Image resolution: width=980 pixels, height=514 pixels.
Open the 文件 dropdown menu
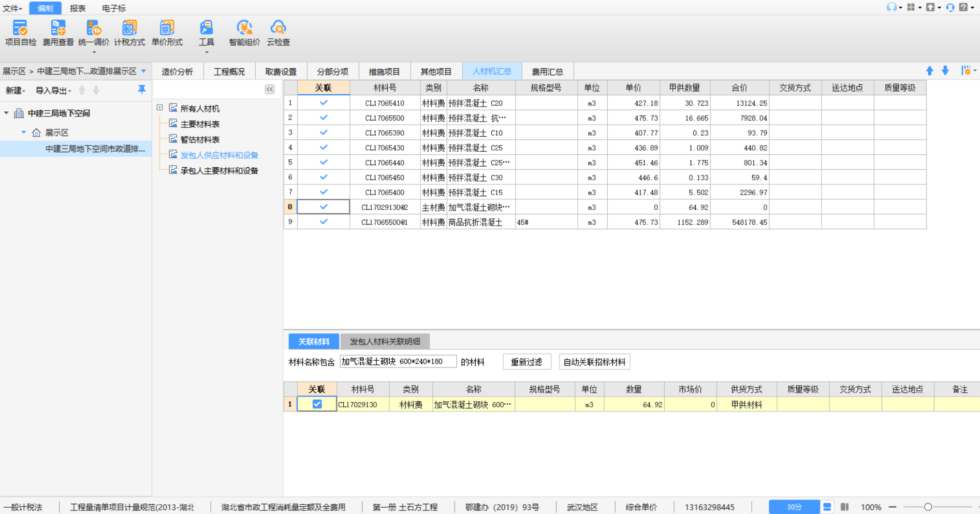tap(12, 8)
